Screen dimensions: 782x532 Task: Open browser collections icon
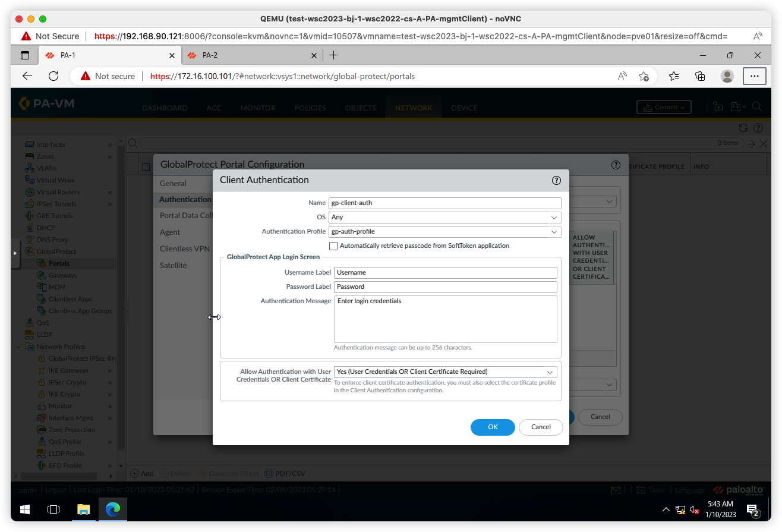tap(700, 76)
